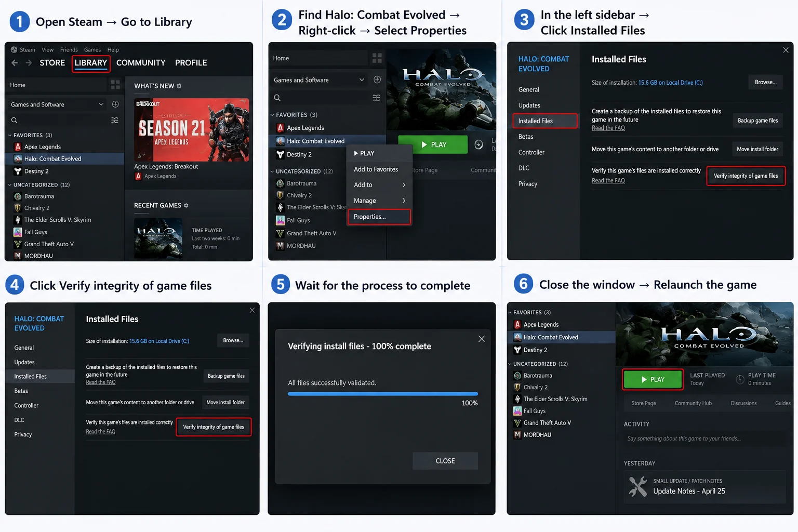Click the clock icon beside PLAY TIME

tap(740, 379)
